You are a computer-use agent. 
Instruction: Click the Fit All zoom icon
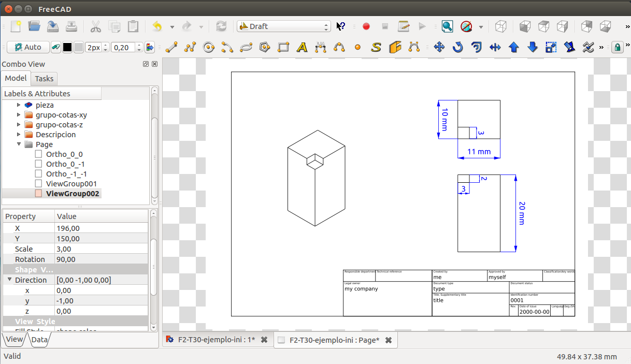[447, 26]
